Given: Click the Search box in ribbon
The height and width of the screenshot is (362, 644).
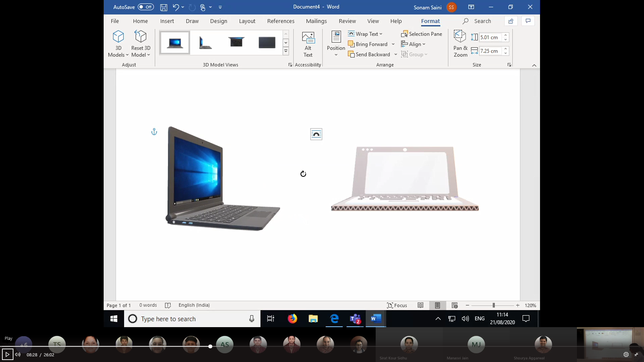Looking at the screenshot, I should (477, 21).
